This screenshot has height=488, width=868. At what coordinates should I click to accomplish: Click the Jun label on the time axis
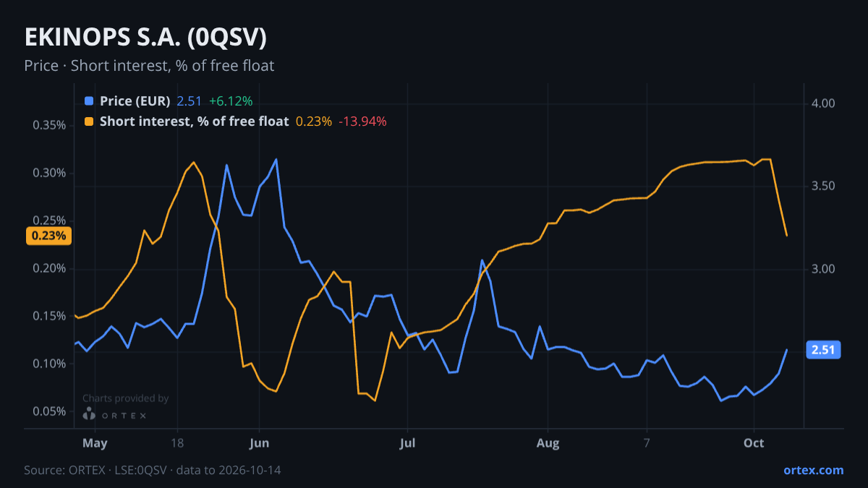tap(258, 442)
